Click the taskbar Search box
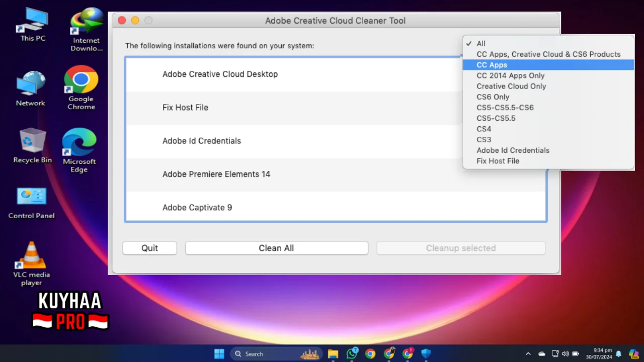This screenshot has width=644, height=362. tap(277, 354)
